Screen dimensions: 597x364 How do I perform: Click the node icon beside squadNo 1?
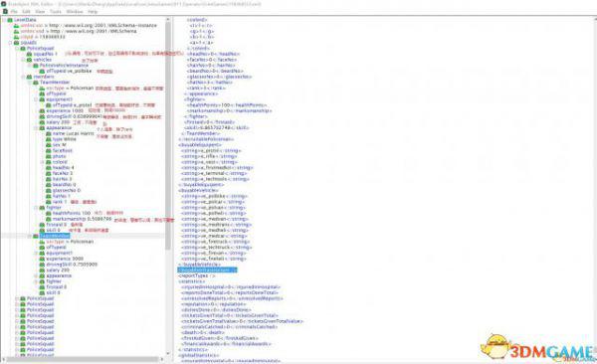point(29,54)
